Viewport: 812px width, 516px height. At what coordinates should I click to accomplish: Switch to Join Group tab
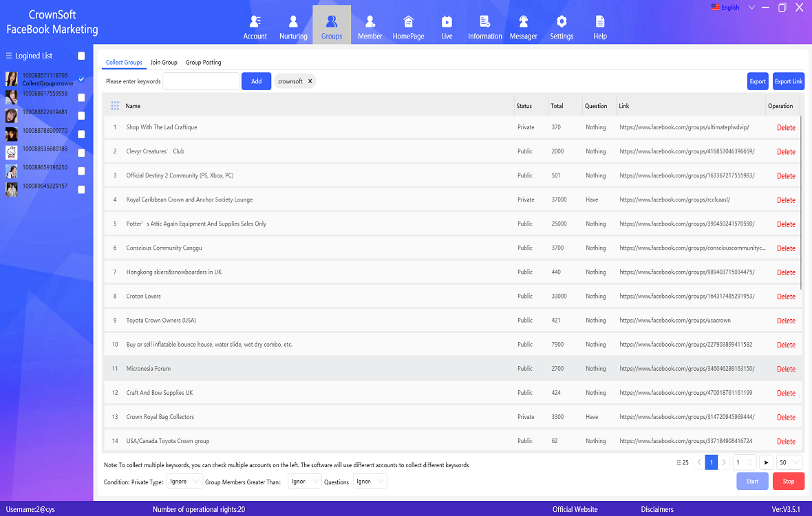point(164,62)
